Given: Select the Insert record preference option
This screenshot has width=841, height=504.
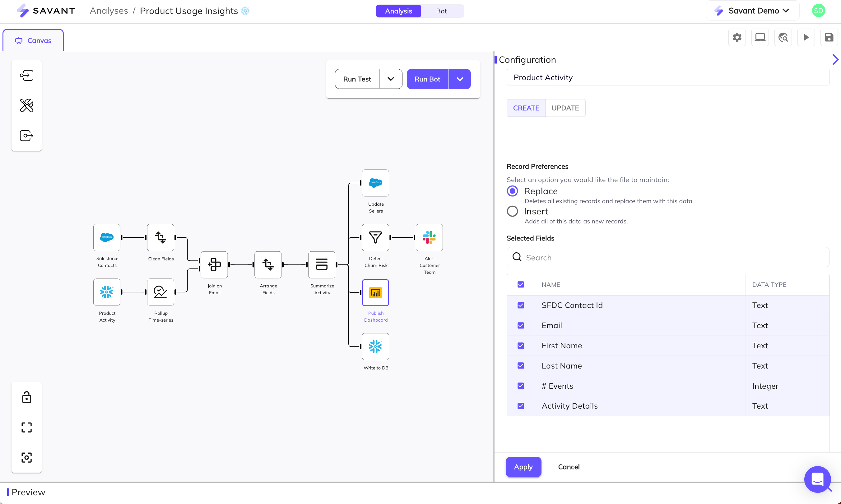Looking at the screenshot, I should pyautogui.click(x=512, y=211).
